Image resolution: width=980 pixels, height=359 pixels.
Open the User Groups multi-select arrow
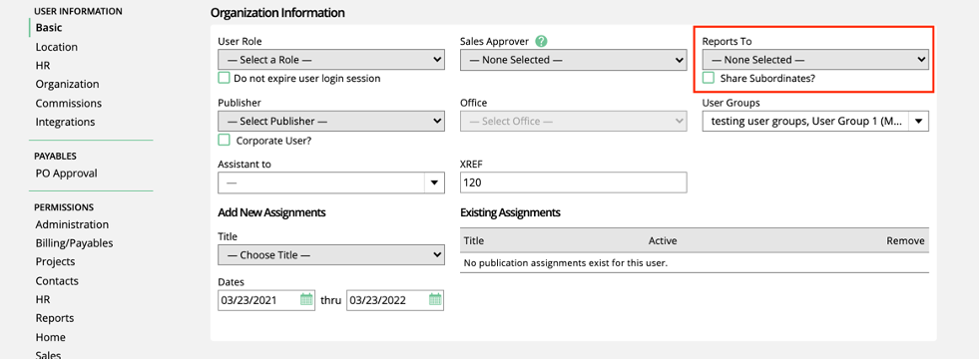tap(918, 122)
